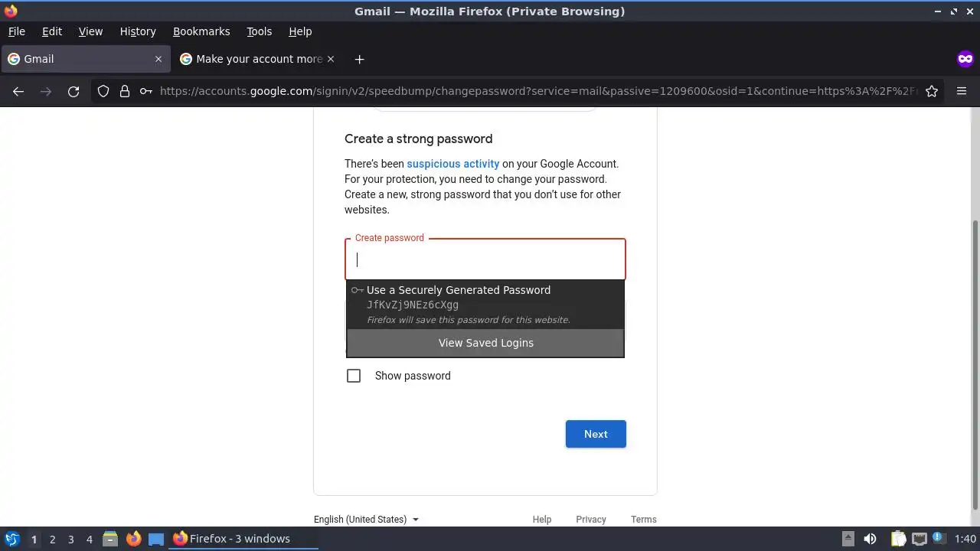Image resolution: width=980 pixels, height=551 pixels.
Task: Open the English (United States) language dropdown
Action: pyautogui.click(x=367, y=519)
